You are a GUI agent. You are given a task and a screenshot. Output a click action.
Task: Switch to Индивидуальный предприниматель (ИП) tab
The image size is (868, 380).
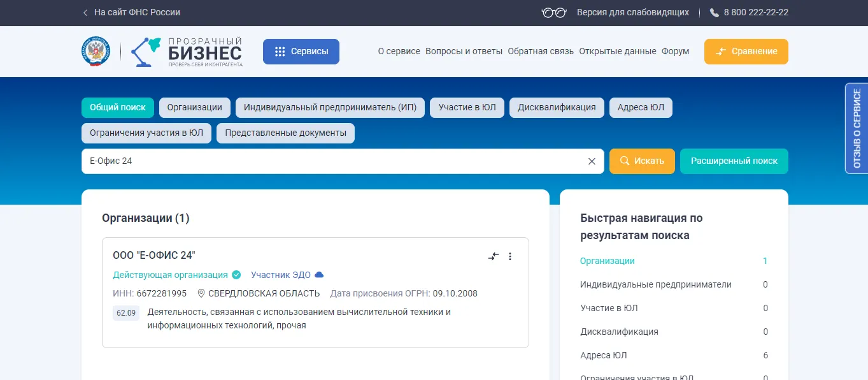(330, 108)
